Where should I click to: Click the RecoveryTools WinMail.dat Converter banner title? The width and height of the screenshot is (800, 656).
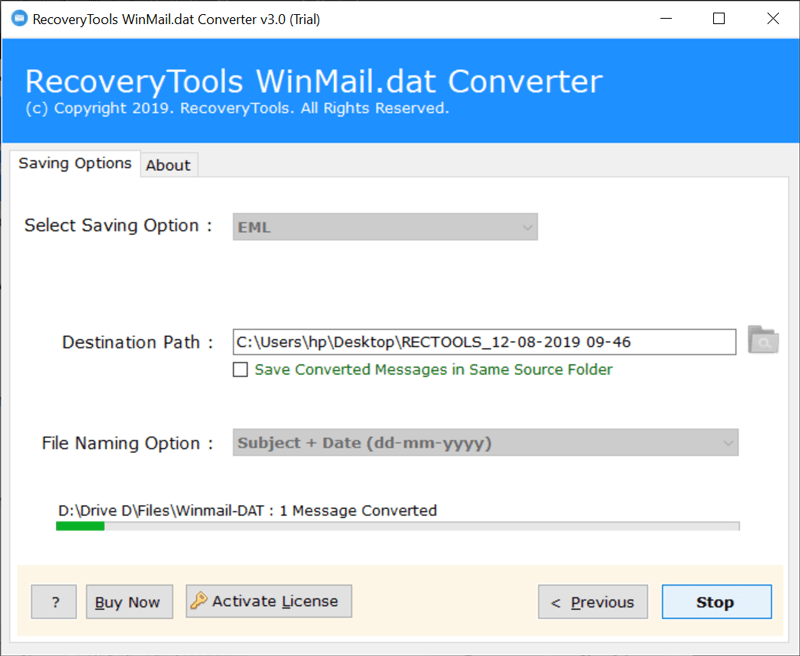pos(313,81)
